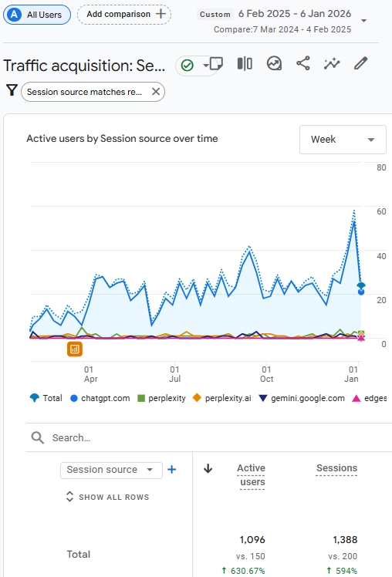Click the chatgpt.com endpoint marker on chart
The height and width of the screenshot is (577, 392).
coord(361,292)
